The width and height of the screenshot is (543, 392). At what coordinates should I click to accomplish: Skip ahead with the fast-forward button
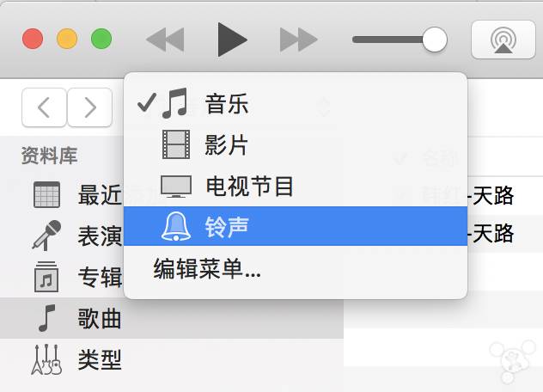[298, 40]
